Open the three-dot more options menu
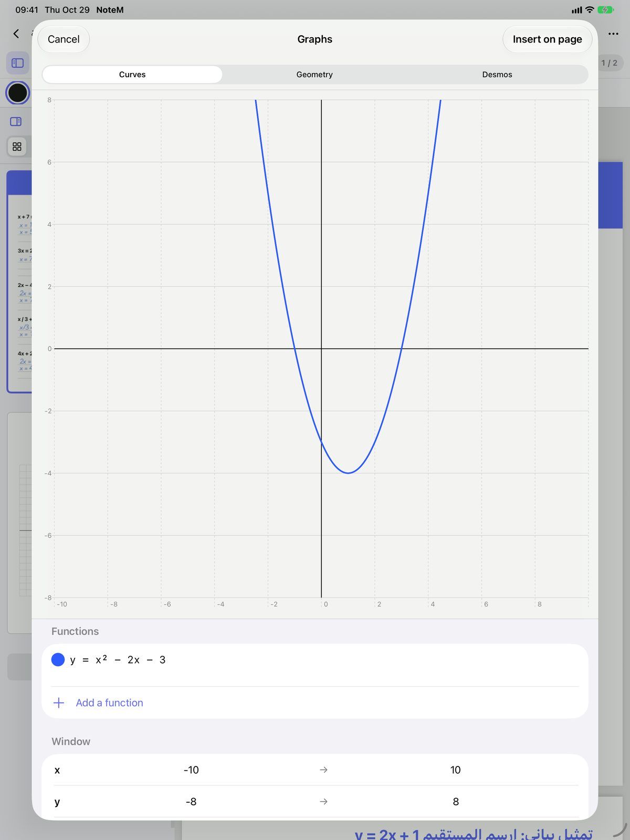Viewport: 630px width, 840px height. tap(613, 34)
